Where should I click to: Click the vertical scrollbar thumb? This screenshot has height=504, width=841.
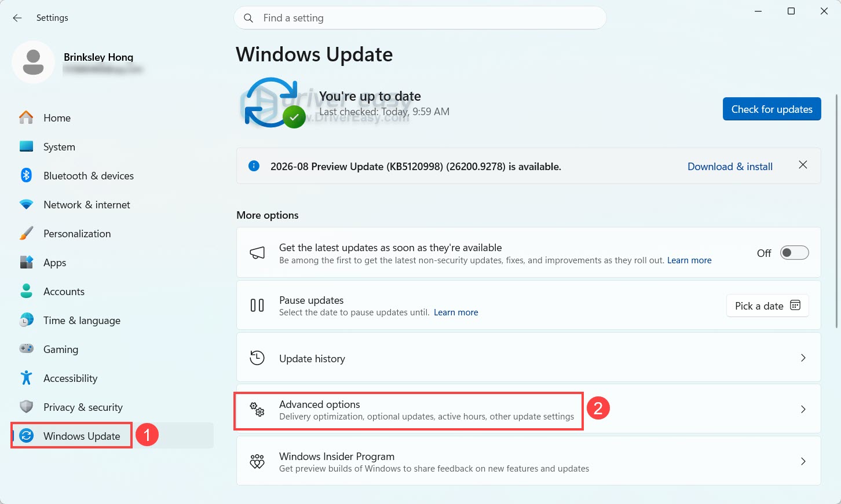click(837, 210)
